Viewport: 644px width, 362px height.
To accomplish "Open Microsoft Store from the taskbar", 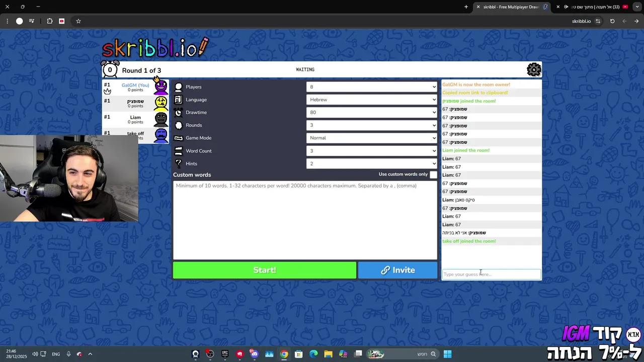I will tap(299, 354).
